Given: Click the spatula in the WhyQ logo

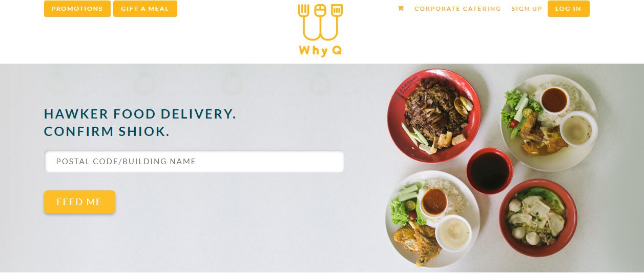Looking at the screenshot, I should point(336,22).
